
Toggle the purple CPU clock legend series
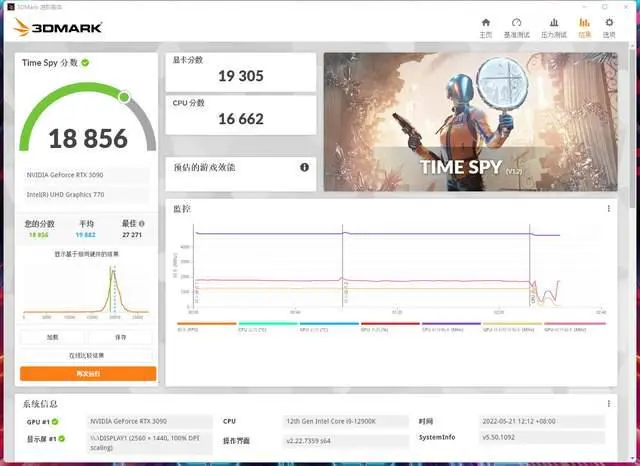pyautogui.click(x=451, y=326)
